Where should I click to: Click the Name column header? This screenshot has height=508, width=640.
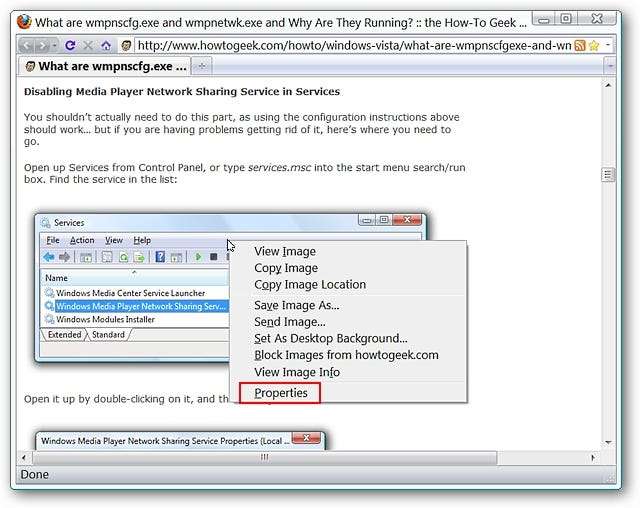[x=135, y=278]
